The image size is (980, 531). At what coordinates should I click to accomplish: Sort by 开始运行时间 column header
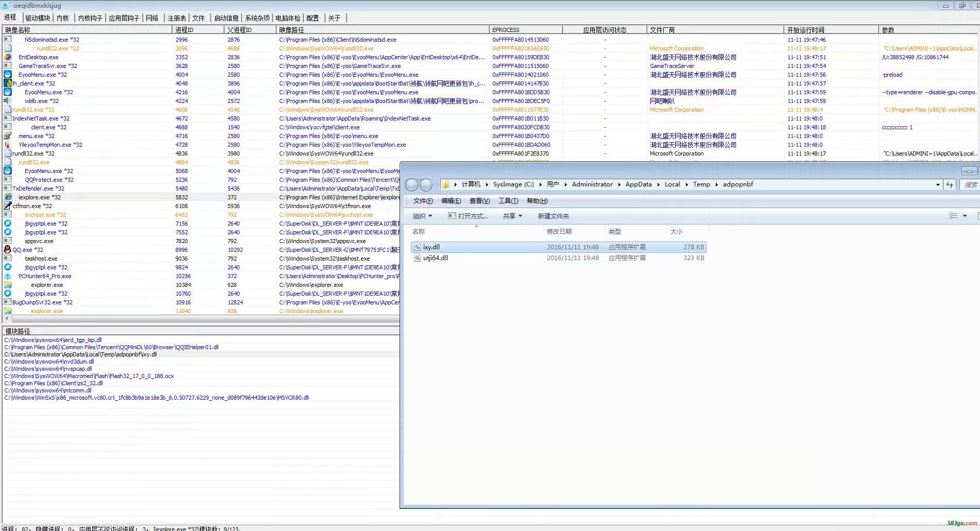click(x=831, y=30)
